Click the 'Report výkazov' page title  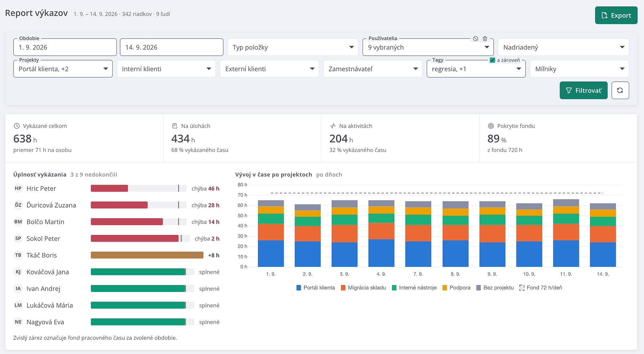(36, 13)
